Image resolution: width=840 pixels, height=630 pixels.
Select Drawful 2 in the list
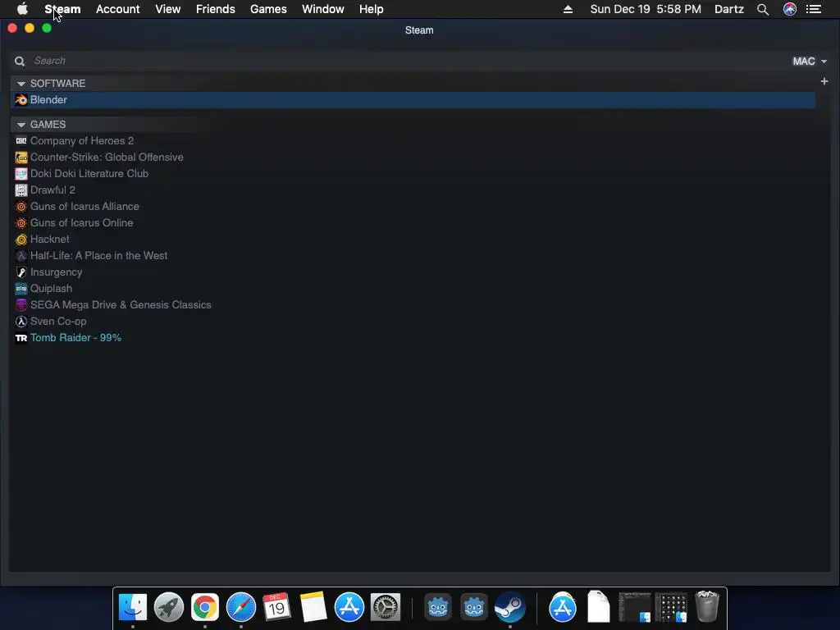(52, 190)
